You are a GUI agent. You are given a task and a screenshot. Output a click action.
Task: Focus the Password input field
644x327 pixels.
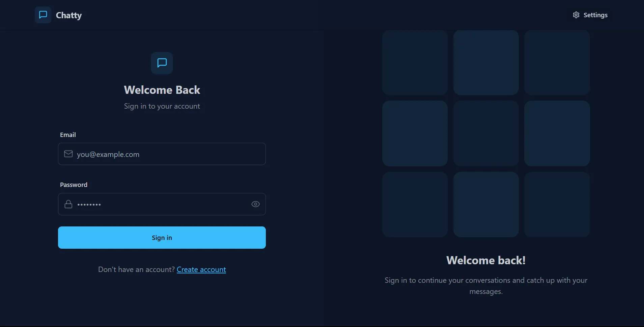[162, 204]
